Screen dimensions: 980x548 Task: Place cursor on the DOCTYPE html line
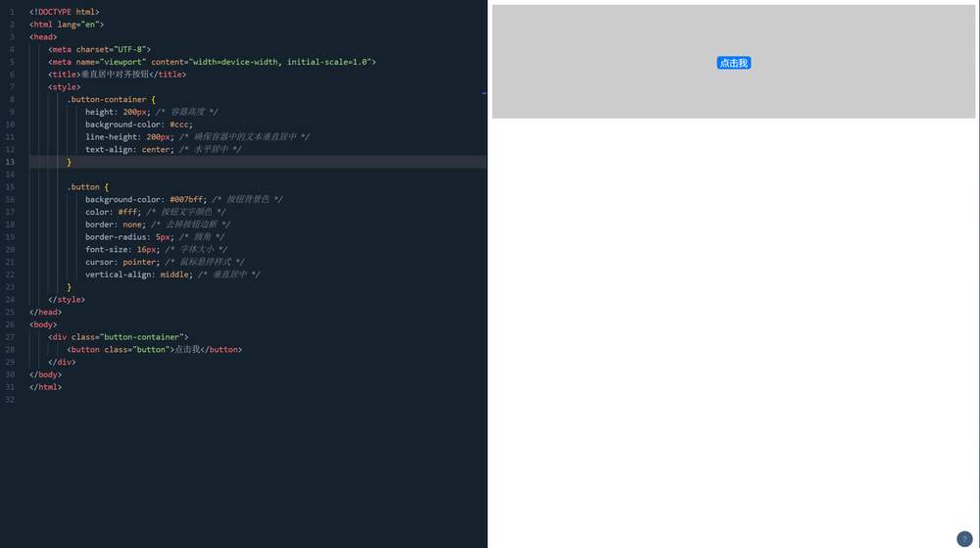[x=64, y=12]
